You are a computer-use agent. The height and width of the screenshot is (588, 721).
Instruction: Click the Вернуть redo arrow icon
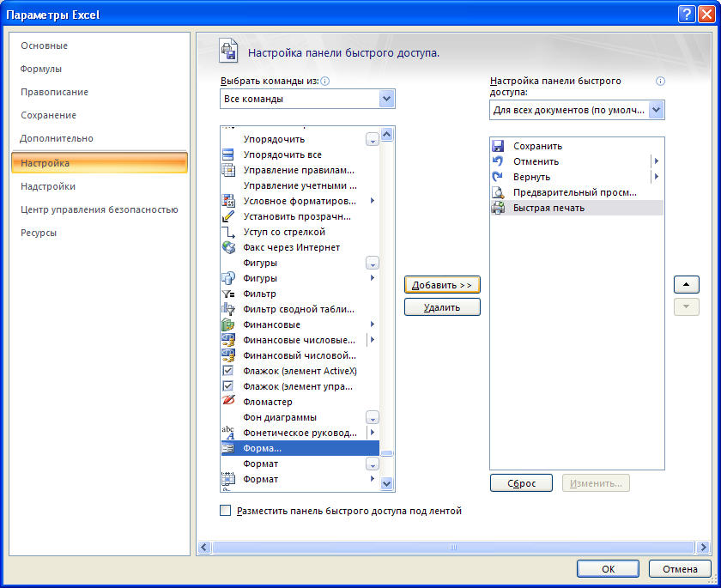[498, 177]
